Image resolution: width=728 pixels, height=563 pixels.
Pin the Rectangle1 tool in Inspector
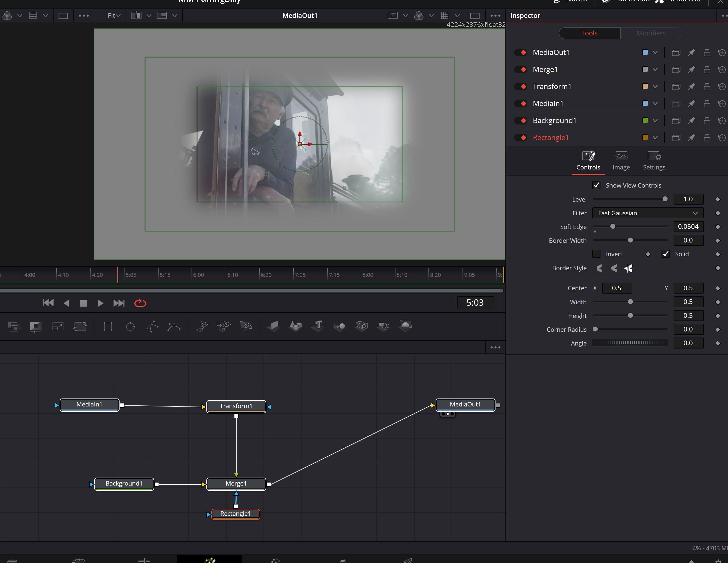692,138
